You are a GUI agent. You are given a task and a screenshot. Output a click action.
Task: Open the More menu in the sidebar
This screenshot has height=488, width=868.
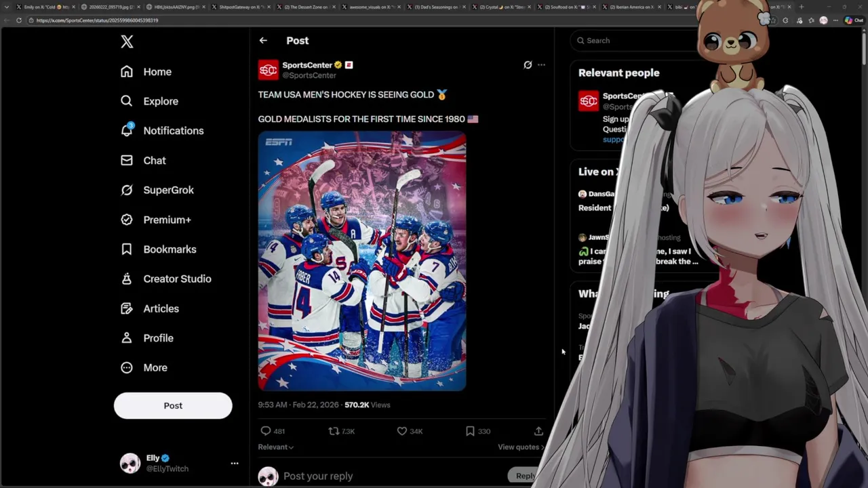pos(144,367)
